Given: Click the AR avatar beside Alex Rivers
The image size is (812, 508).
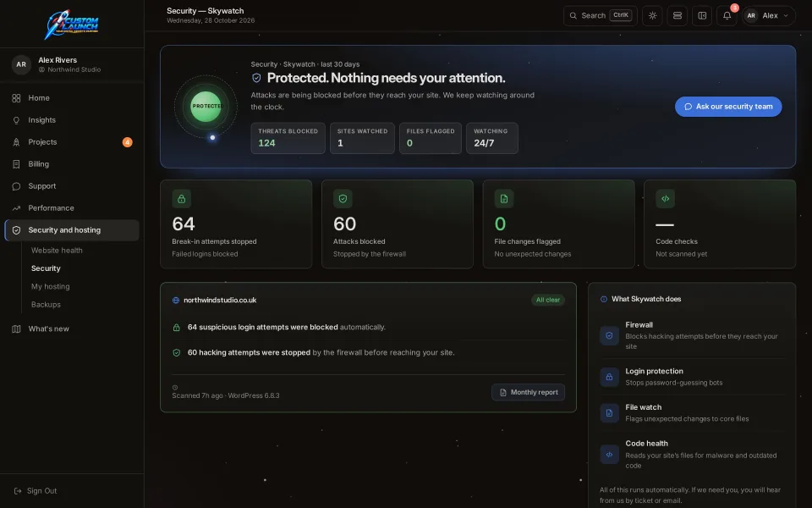Looking at the screenshot, I should click(x=21, y=64).
